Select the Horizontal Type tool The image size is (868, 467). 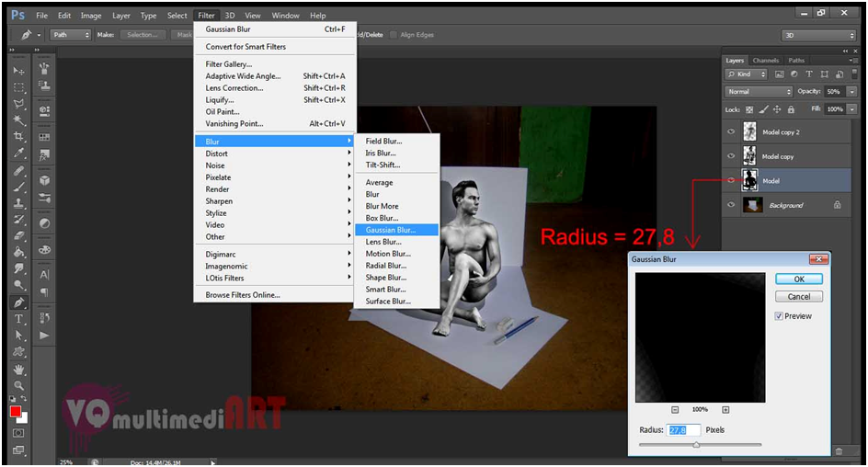[x=18, y=319]
